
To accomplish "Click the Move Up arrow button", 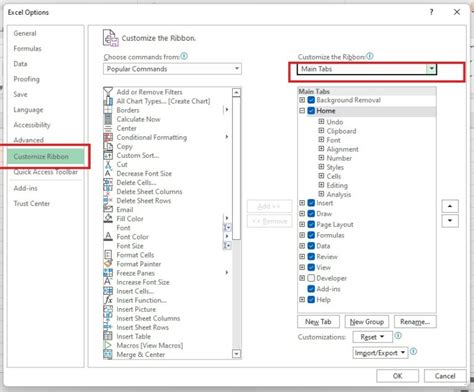I will tap(450, 206).
